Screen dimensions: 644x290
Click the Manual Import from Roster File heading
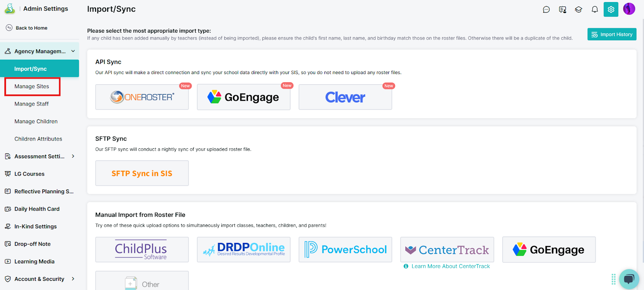140,215
